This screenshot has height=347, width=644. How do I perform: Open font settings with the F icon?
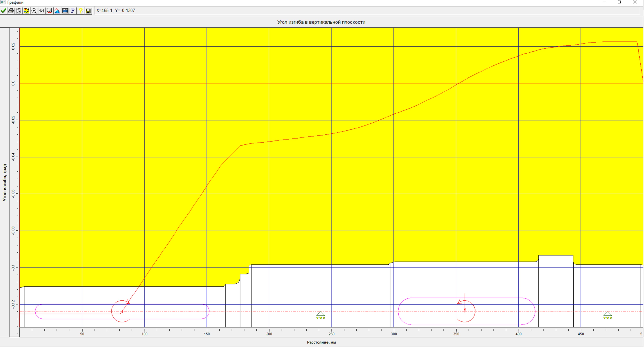[73, 11]
